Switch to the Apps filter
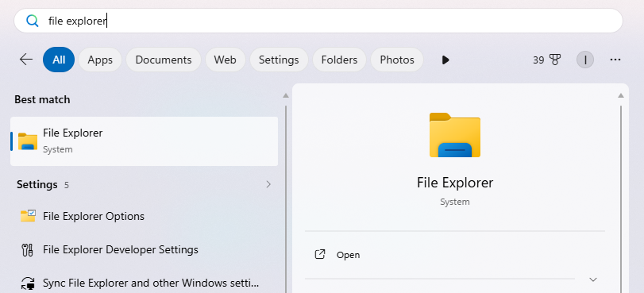The height and width of the screenshot is (293, 644). tap(100, 60)
